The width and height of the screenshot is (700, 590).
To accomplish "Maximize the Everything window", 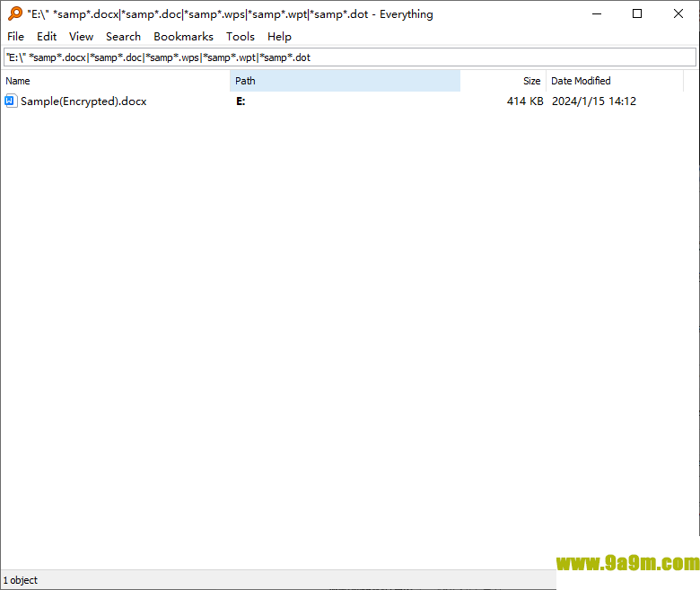I will (x=637, y=13).
